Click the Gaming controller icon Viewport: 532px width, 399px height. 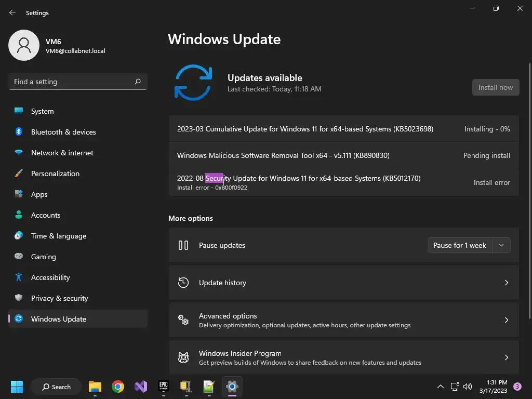(x=19, y=256)
